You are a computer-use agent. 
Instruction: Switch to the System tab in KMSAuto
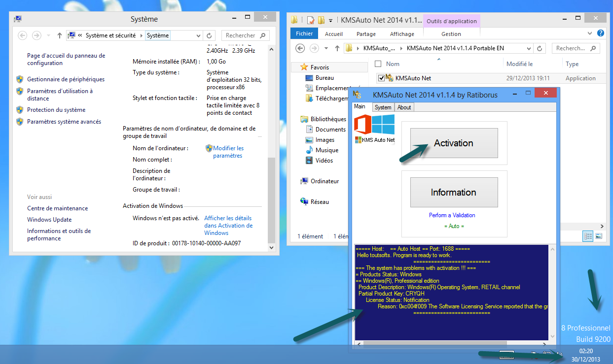(x=383, y=107)
